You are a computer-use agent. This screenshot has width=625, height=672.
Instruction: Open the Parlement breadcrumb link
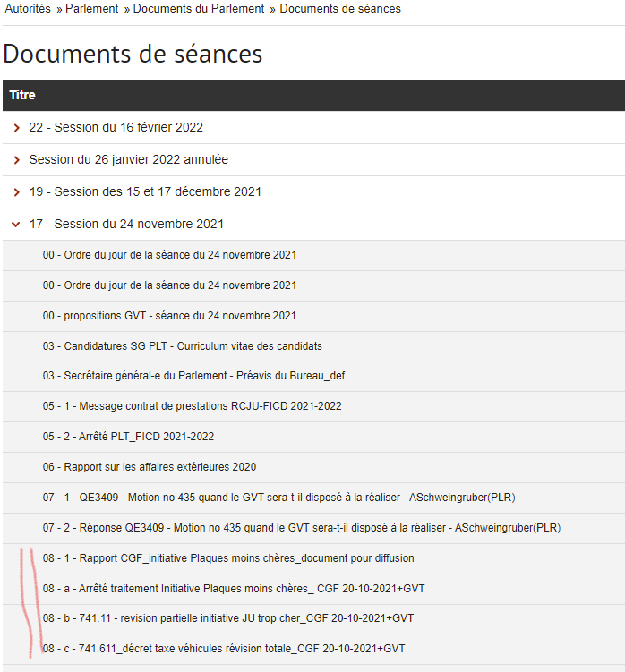pos(91,9)
